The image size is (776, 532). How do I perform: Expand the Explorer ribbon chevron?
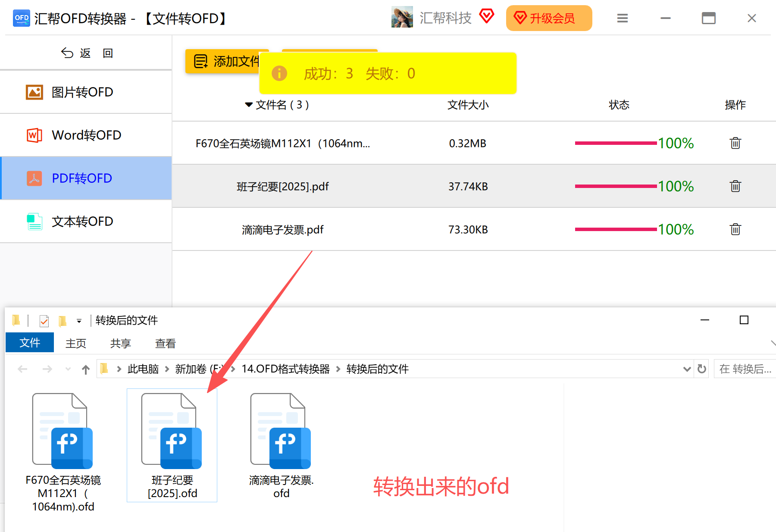(773, 343)
